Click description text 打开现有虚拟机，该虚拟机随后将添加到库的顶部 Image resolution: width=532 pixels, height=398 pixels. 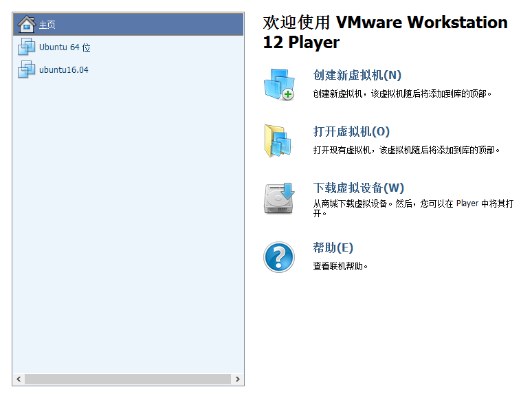[406, 150]
